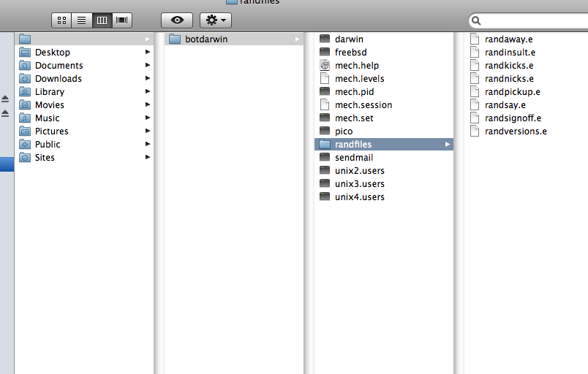Click the upper eject button in sidebar
Screen dimensions: 588x374
[x=5, y=99]
